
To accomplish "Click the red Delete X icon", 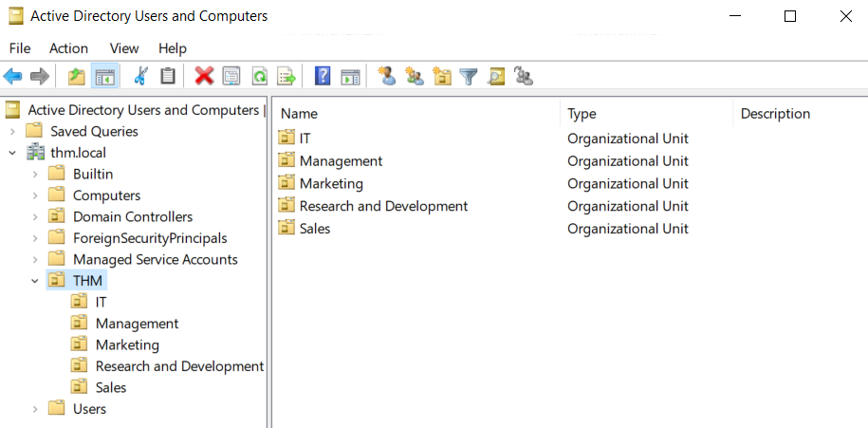I will [x=204, y=77].
